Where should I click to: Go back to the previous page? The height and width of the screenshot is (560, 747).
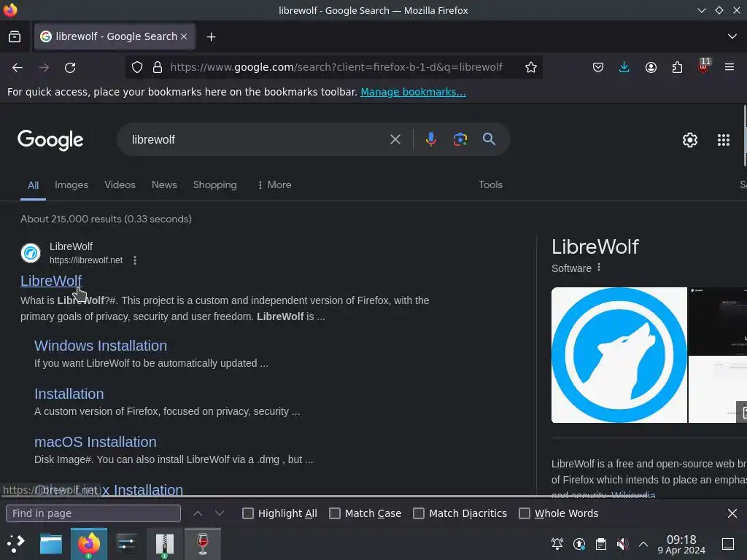18,68
